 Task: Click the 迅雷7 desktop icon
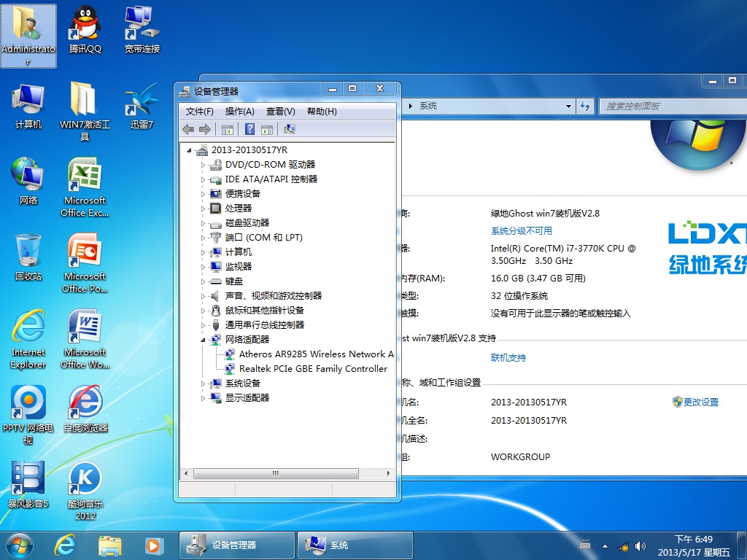142,106
